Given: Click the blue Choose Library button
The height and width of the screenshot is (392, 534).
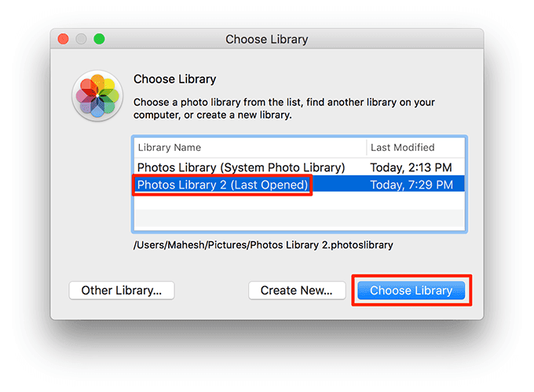Looking at the screenshot, I should pyautogui.click(x=411, y=291).
